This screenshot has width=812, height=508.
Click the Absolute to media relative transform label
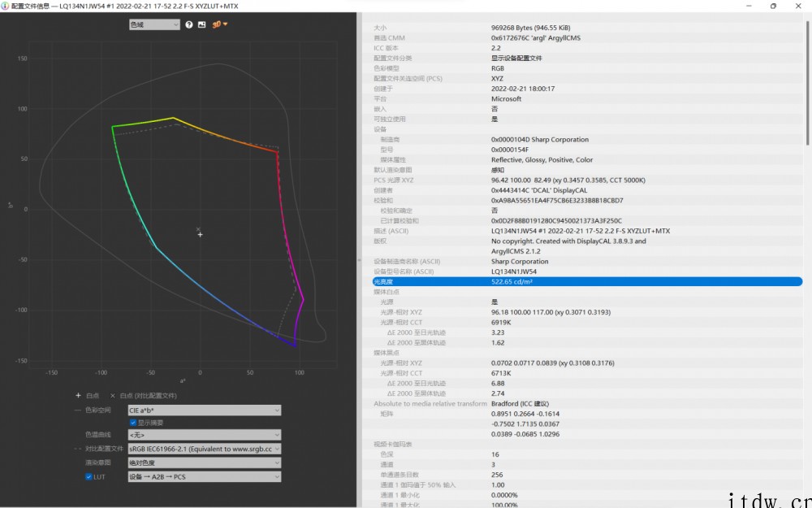click(x=430, y=404)
